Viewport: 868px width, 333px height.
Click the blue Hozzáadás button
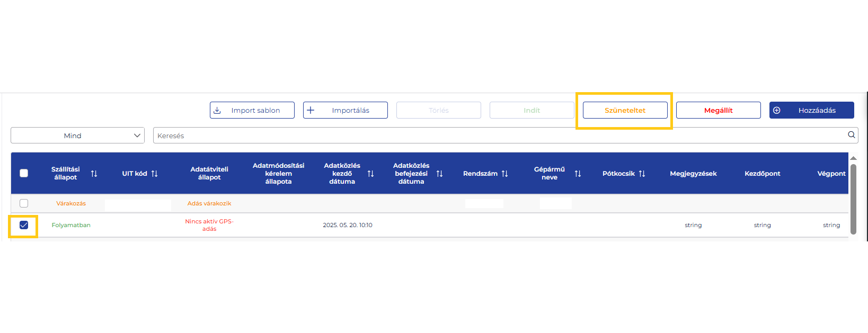[x=811, y=110]
